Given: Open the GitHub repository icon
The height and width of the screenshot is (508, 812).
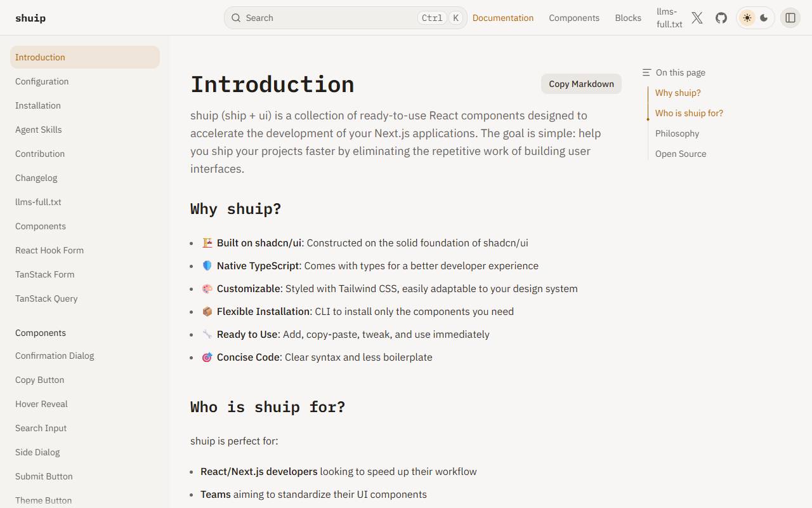Looking at the screenshot, I should 721,18.
